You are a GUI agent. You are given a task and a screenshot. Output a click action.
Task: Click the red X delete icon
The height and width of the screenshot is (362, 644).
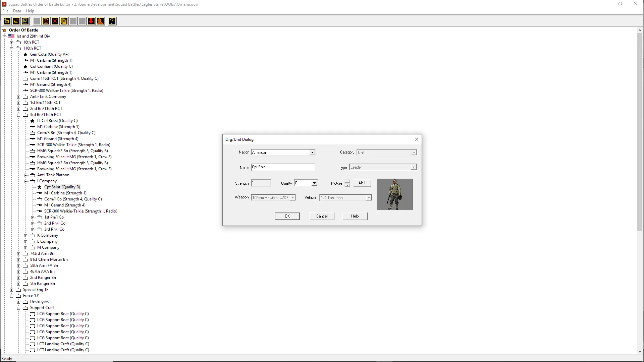pos(55,21)
